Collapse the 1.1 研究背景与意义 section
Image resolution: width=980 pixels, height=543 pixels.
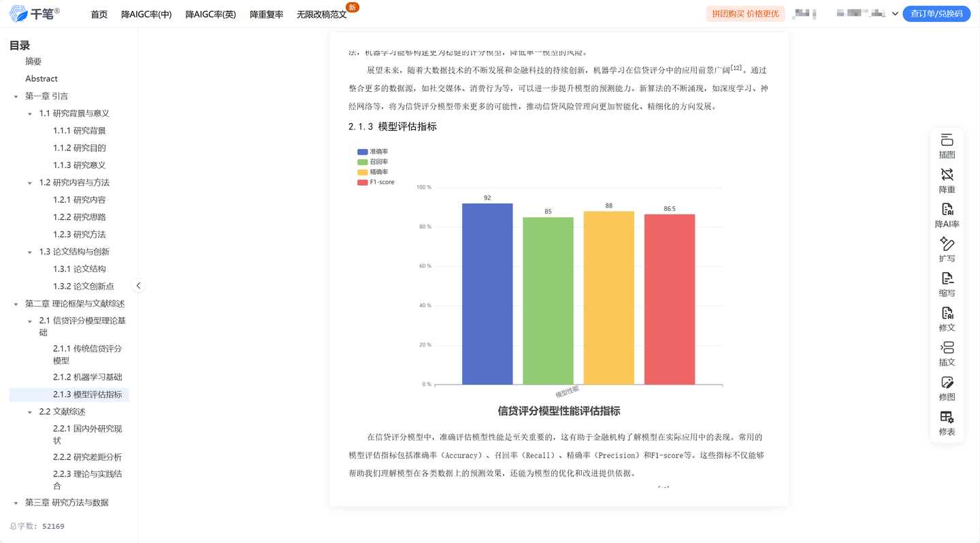click(30, 114)
